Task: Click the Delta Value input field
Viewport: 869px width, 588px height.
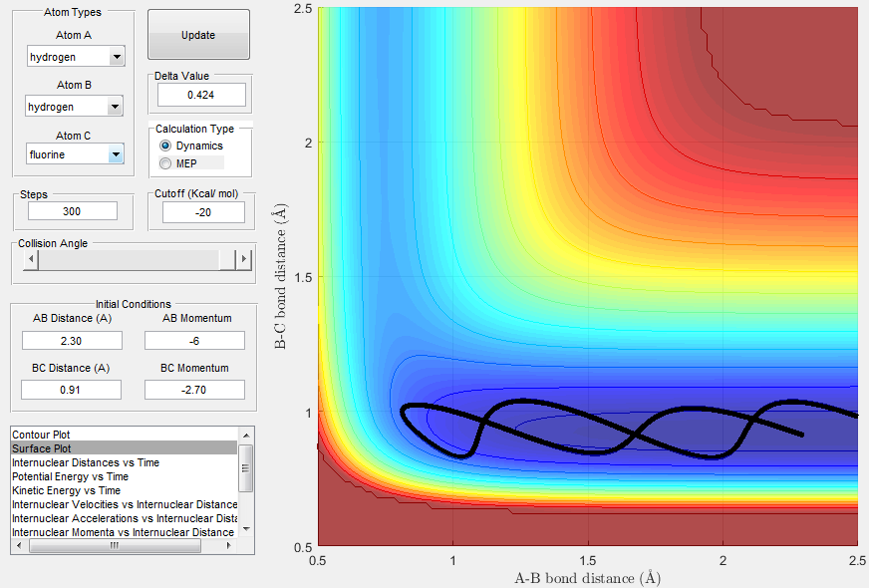Action: (x=201, y=95)
